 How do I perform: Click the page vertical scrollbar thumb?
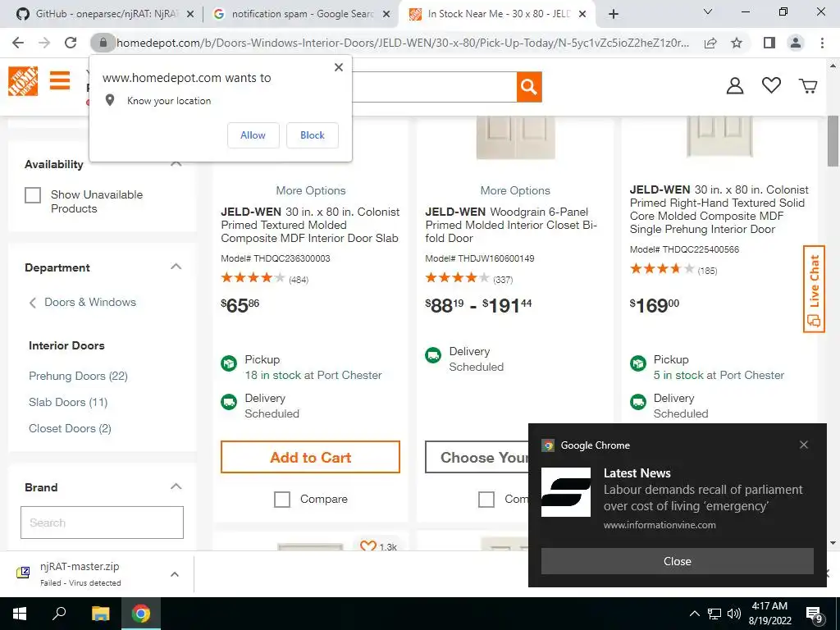[833, 140]
